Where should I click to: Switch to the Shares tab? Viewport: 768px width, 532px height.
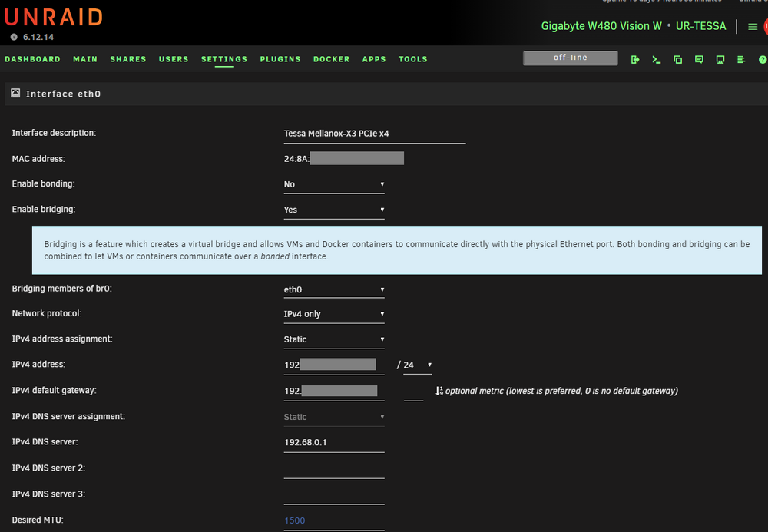(x=128, y=59)
